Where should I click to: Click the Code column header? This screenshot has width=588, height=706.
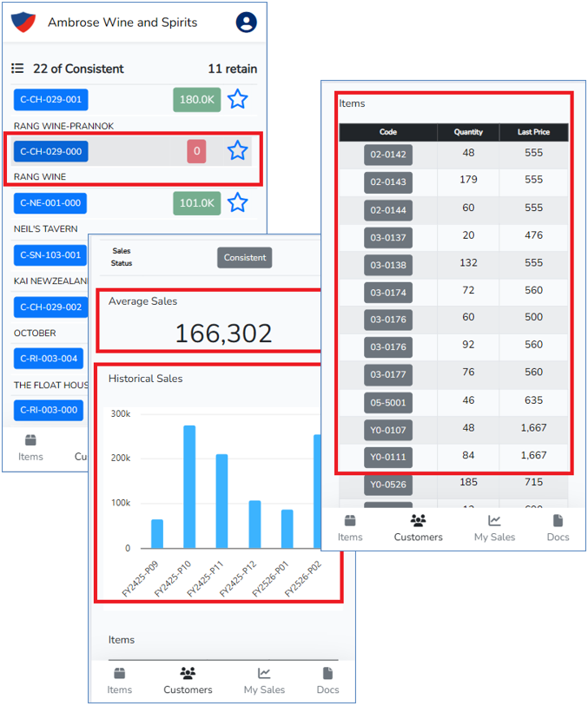point(388,132)
